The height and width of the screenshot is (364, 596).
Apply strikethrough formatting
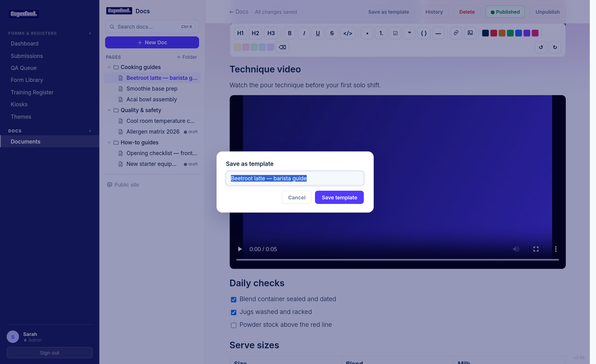pyautogui.click(x=332, y=33)
